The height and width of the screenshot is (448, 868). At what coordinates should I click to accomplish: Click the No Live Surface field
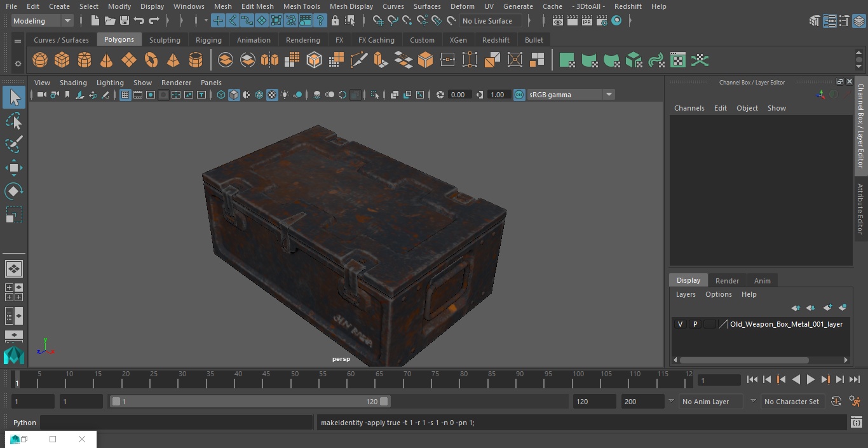click(490, 21)
